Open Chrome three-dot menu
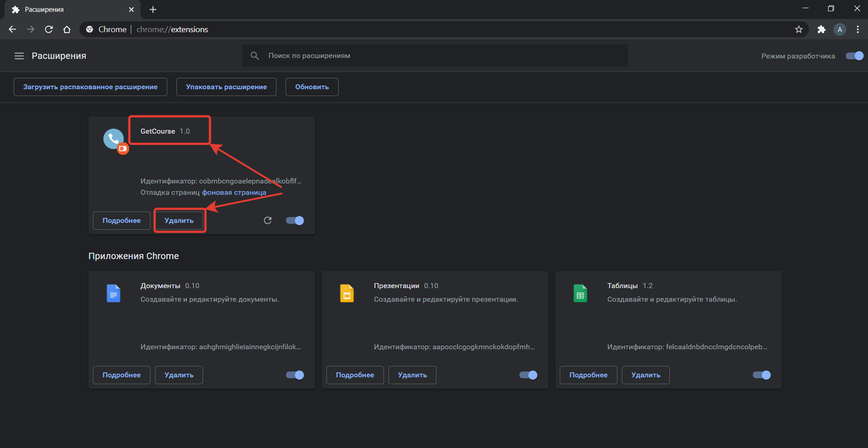Image resolution: width=868 pixels, height=448 pixels. 857,30
